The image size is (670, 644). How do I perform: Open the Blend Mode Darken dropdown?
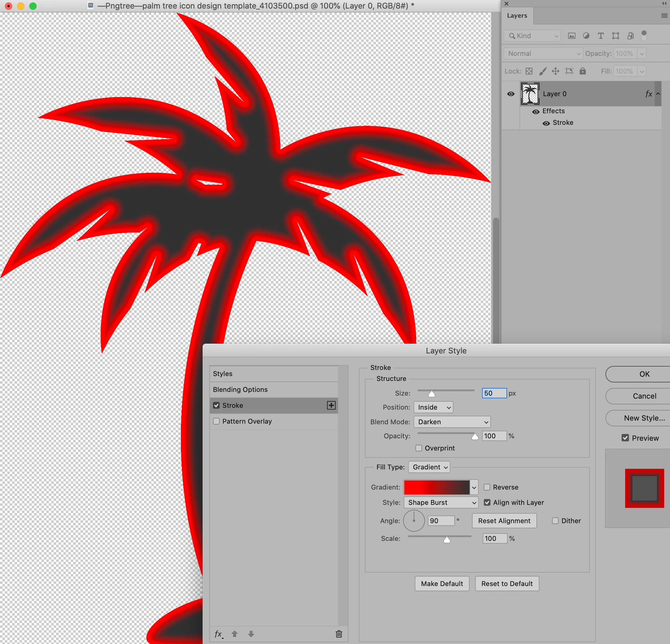(452, 422)
